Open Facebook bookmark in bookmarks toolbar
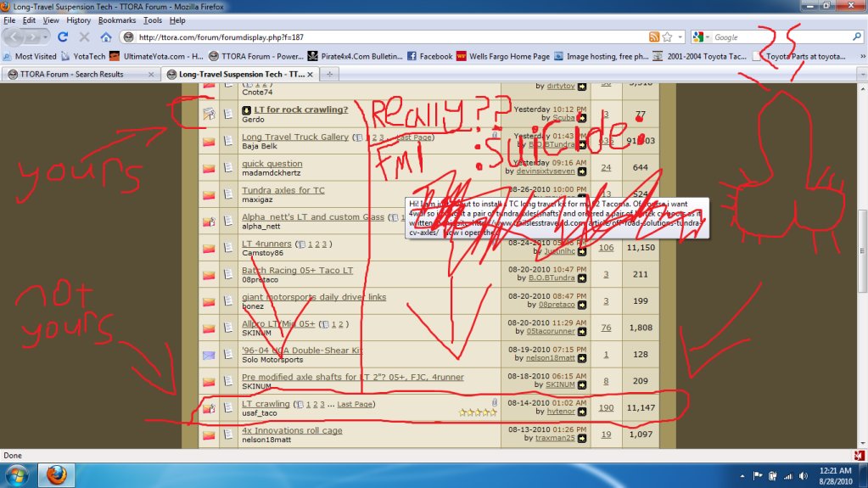 (429, 57)
